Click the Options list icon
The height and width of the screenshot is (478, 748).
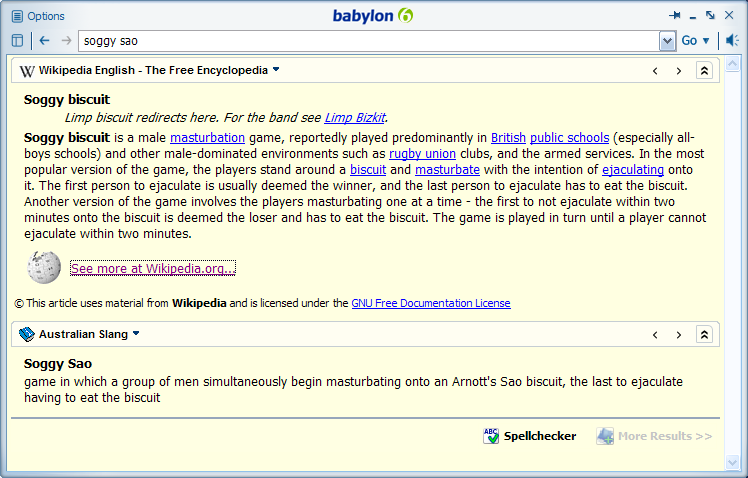point(17,16)
